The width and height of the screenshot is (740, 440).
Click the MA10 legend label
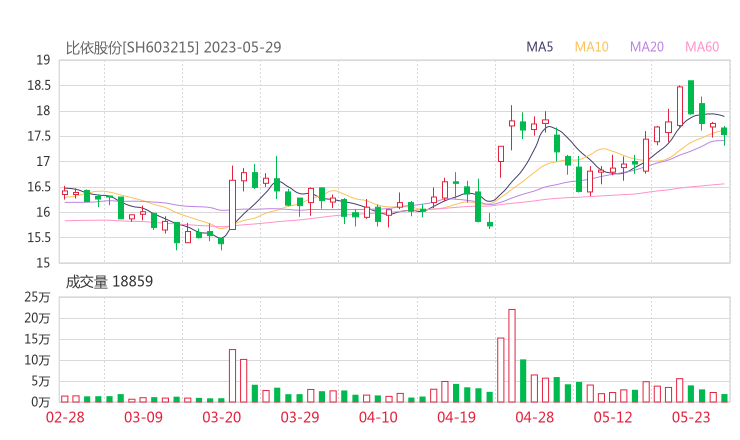pos(591,47)
